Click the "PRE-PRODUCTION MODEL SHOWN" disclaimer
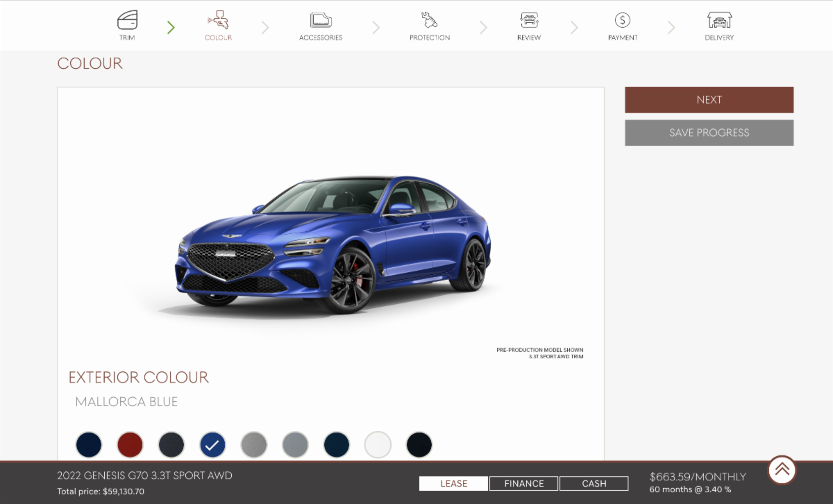 pos(540,350)
